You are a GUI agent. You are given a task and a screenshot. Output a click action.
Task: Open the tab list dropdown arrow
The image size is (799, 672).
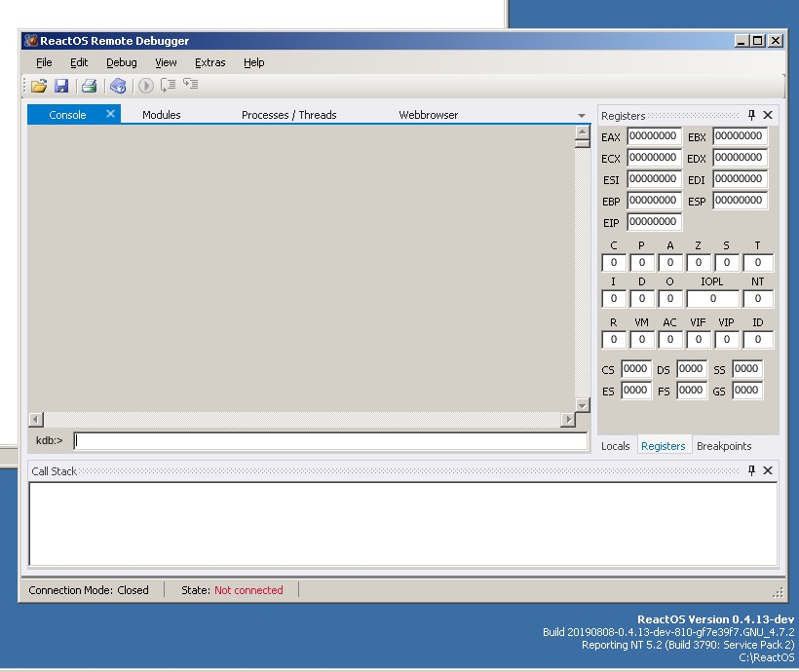pyautogui.click(x=582, y=116)
